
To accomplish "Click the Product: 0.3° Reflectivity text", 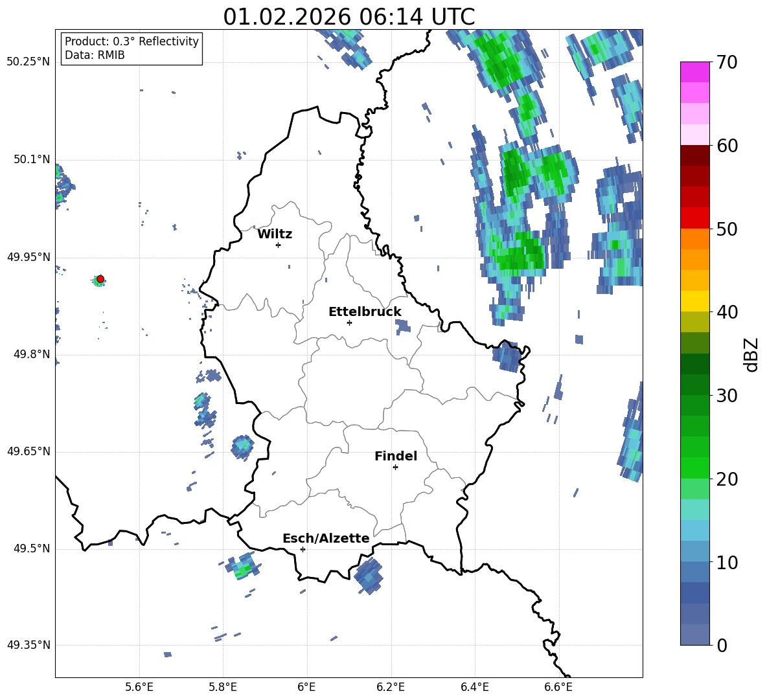I will coord(132,41).
